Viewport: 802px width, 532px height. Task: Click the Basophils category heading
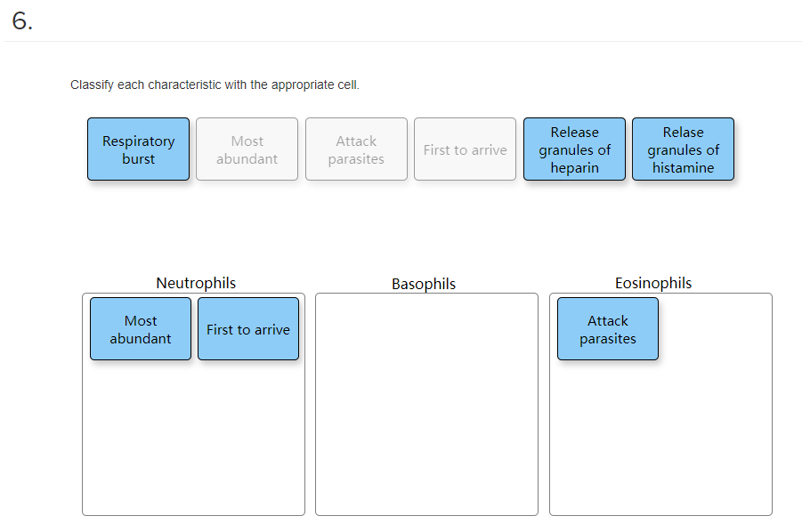424,284
